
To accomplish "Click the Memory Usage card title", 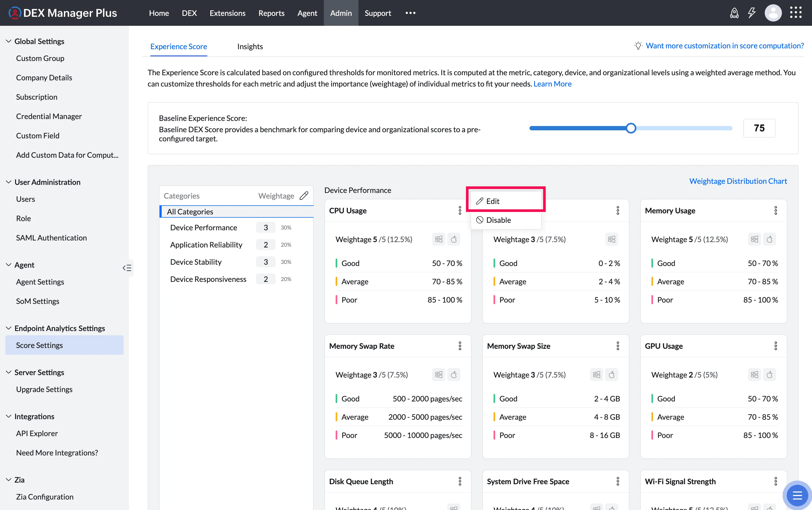I will 670,210.
